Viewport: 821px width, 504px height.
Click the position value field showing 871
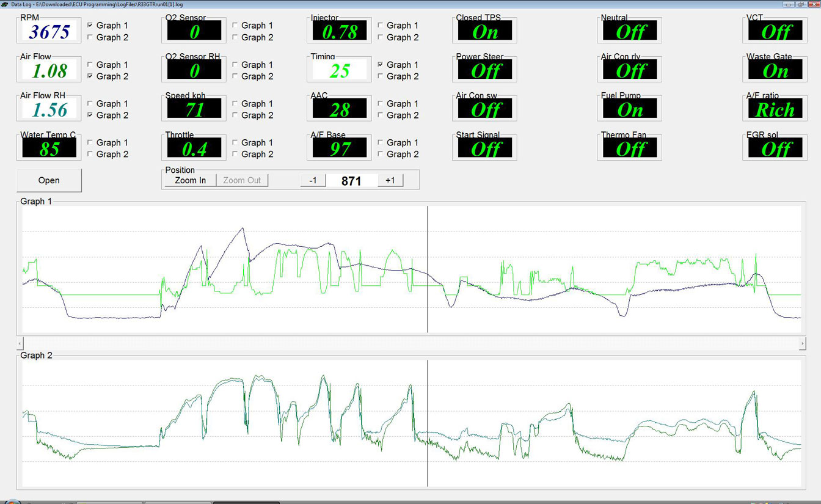[x=351, y=181]
